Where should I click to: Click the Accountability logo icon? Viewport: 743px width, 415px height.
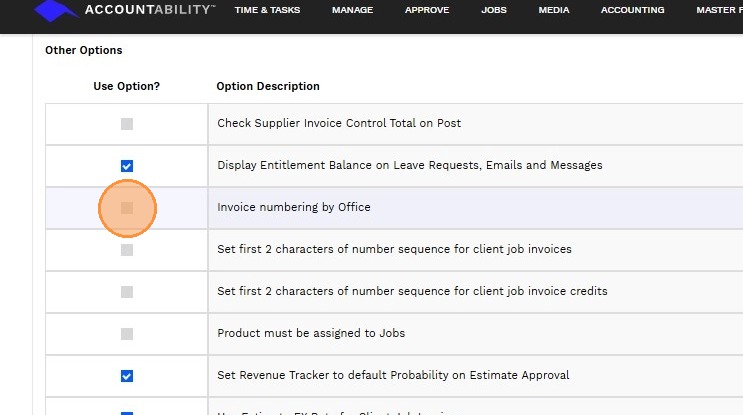(x=57, y=11)
